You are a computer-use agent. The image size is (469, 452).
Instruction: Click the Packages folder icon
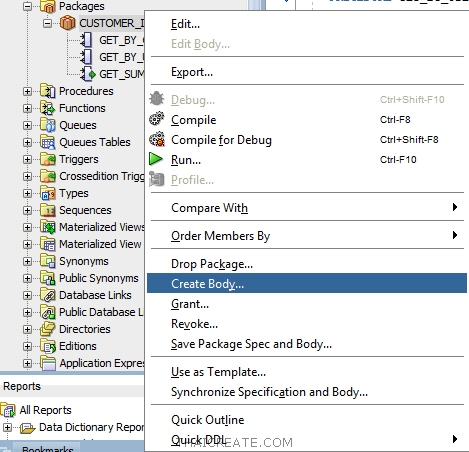pos(48,6)
